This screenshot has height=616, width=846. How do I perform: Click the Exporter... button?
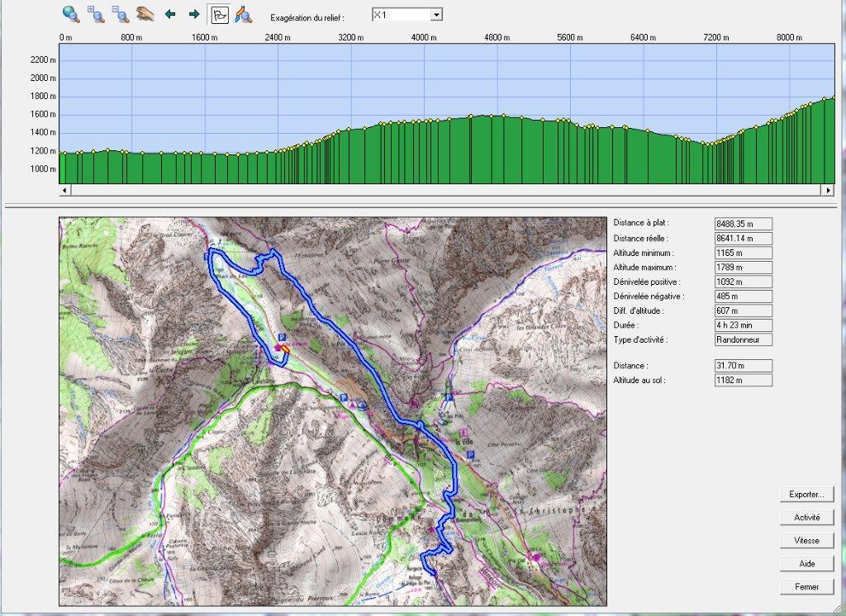[806, 495]
